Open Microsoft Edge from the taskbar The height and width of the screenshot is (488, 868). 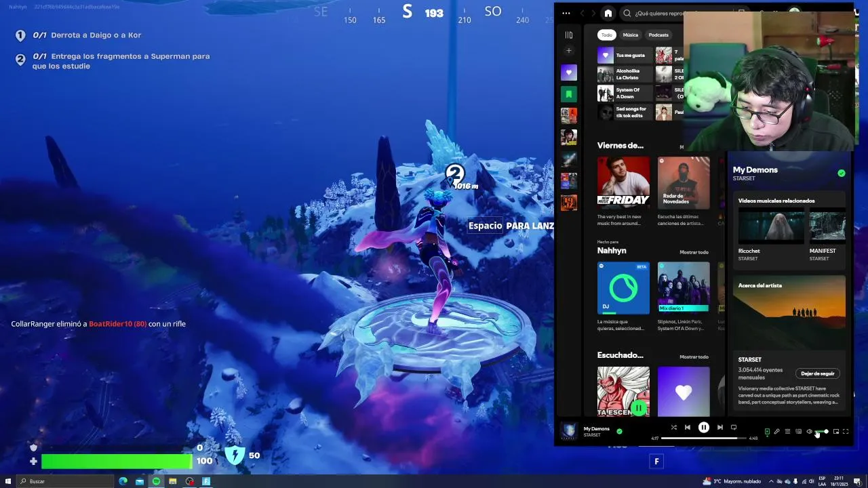(123, 481)
